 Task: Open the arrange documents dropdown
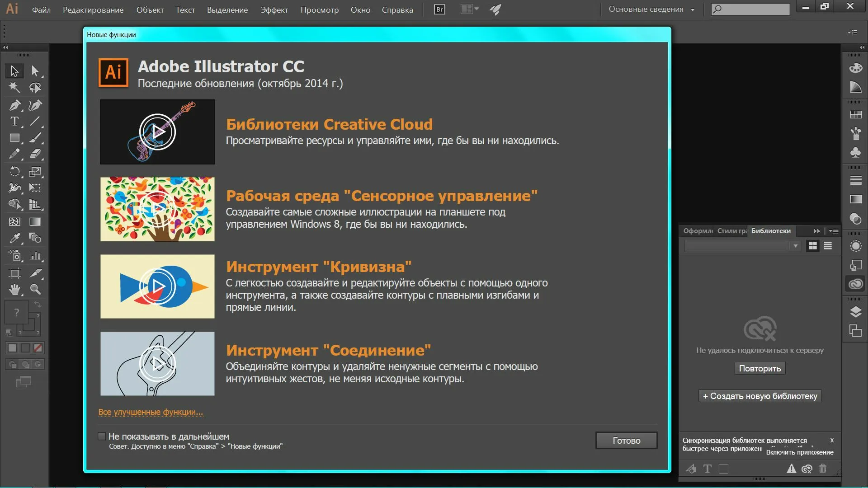470,9
